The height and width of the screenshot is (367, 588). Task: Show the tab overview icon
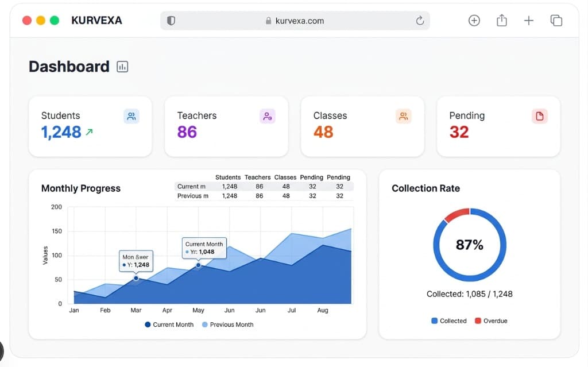click(x=556, y=20)
